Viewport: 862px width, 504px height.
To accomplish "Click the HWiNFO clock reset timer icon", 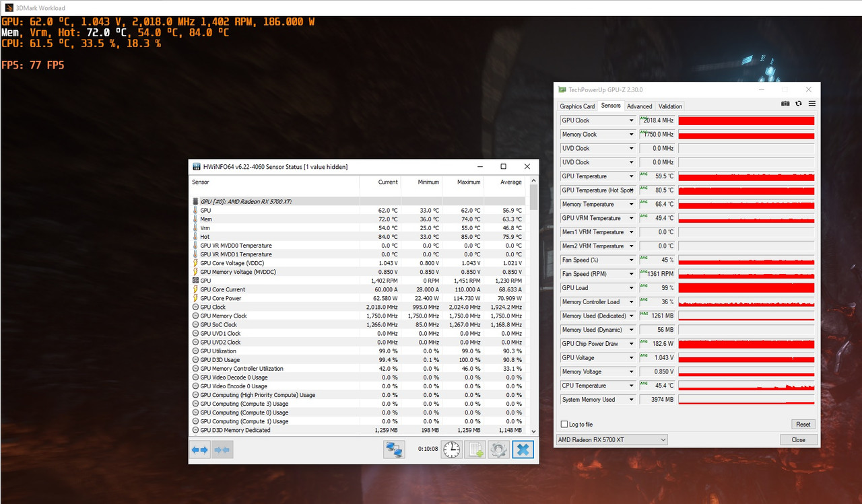I will pos(451,449).
